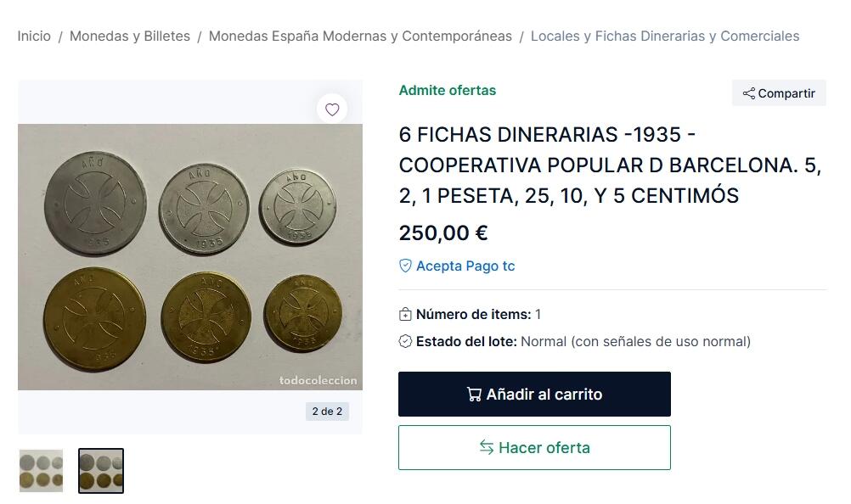Click the cart icon in Añadir button
The width and height of the screenshot is (851, 504).
pos(474,395)
